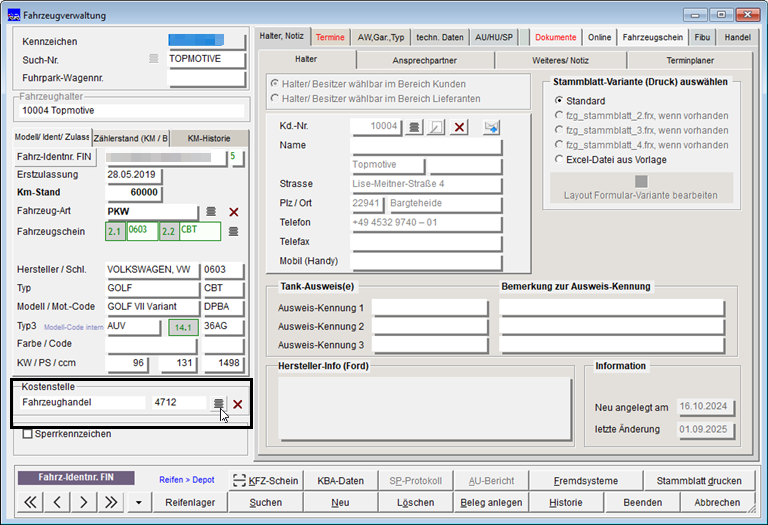Go to the previous record arrow

pos(57,502)
